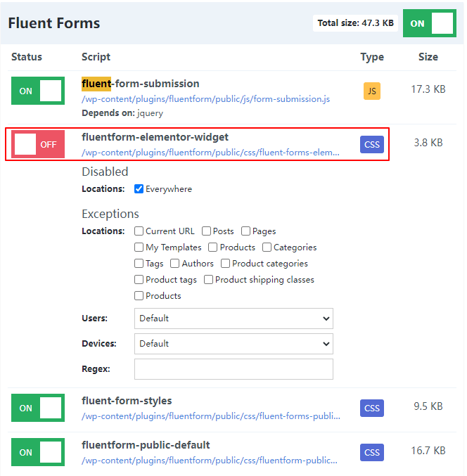Viewport: 467px width, 476px height.
Task: Open the Devices dropdown
Action: 233,344
